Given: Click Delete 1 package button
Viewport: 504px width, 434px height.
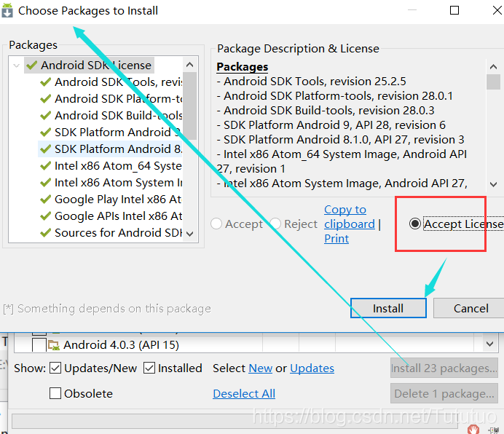Looking at the screenshot, I should click(x=444, y=393).
